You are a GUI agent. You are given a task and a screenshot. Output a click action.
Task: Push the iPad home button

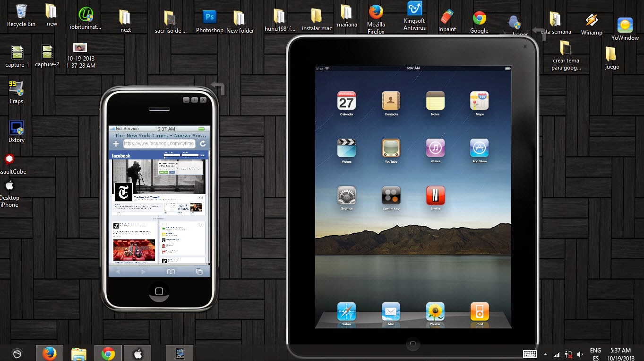pyautogui.click(x=412, y=344)
